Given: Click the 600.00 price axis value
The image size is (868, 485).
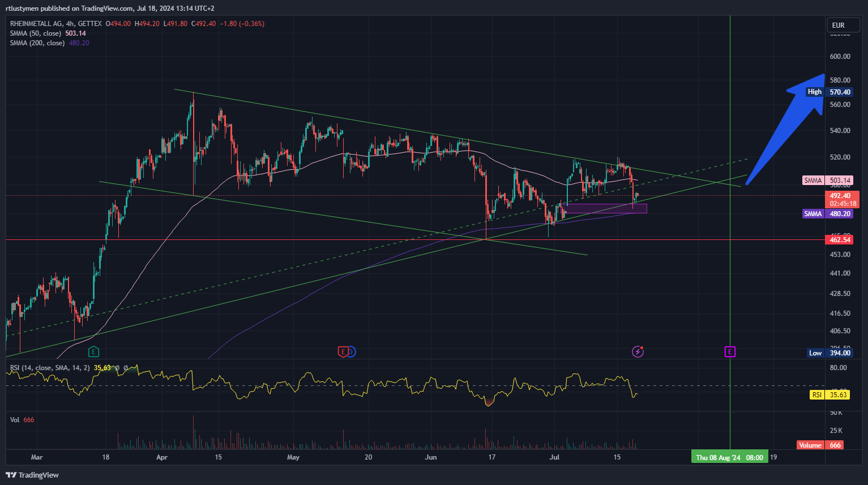Looking at the screenshot, I should [840, 57].
